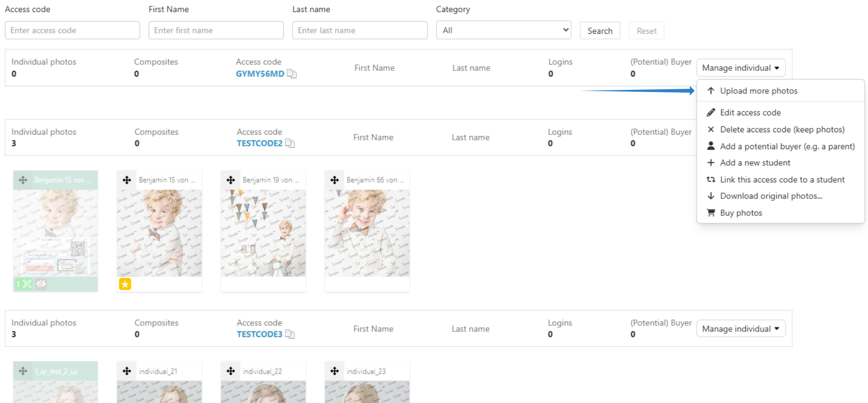
Task: Focus the Enter last name field
Action: [360, 30]
